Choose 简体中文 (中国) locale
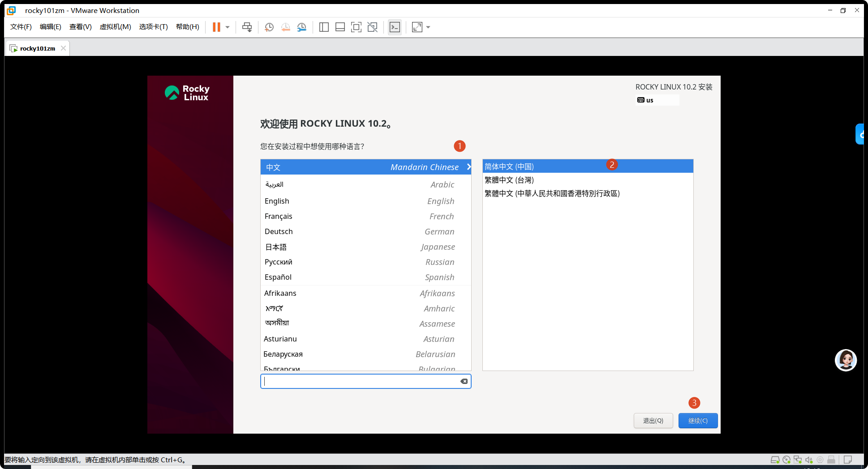Viewport: 868px width, 469px height. pos(588,166)
